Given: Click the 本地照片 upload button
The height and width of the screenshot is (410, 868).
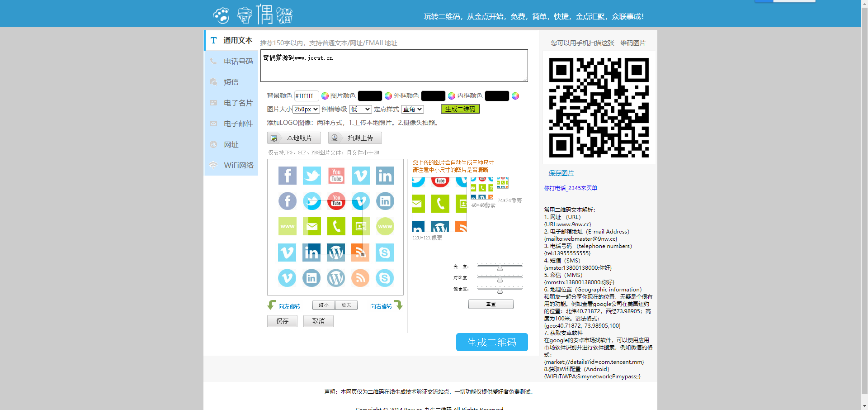Looking at the screenshot, I should (x=294, y=138).
